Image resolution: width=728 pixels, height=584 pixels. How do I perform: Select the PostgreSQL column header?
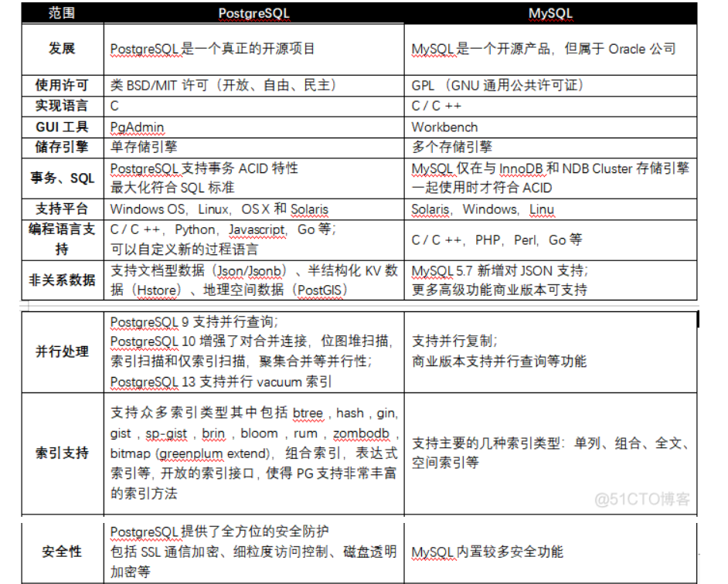tap(254, 13)
